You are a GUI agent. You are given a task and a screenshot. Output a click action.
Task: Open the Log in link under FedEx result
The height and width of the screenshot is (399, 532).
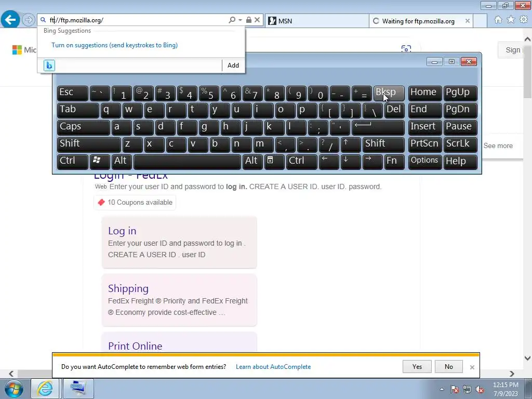point(122,231)
